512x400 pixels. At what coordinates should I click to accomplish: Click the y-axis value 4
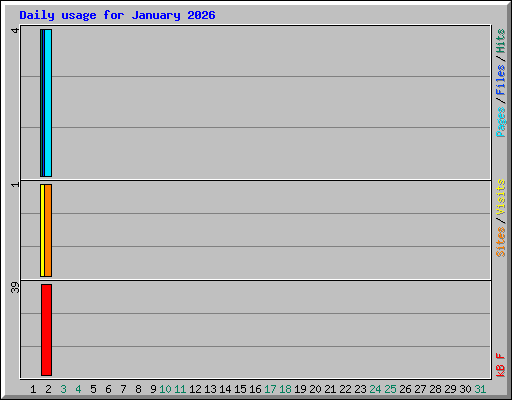click(x=15, y=30)
